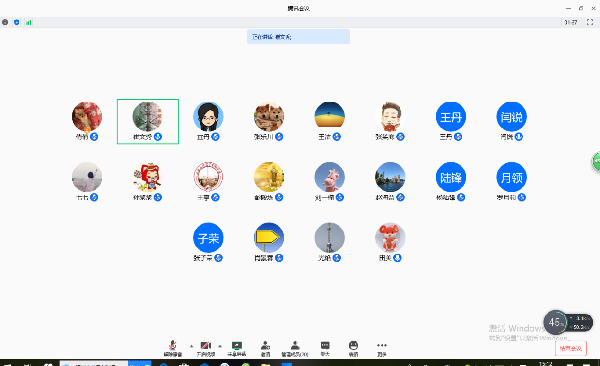
Task: Unmute the microphone in the bottom toolbar
Action: pyautogui.click(x=173, y=348)
